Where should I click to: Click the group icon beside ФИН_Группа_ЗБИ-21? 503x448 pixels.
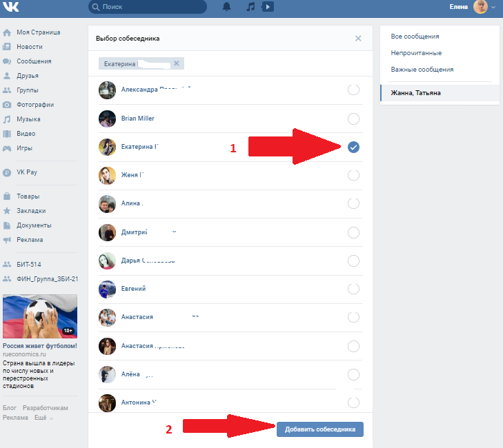(x=7, y=279)
